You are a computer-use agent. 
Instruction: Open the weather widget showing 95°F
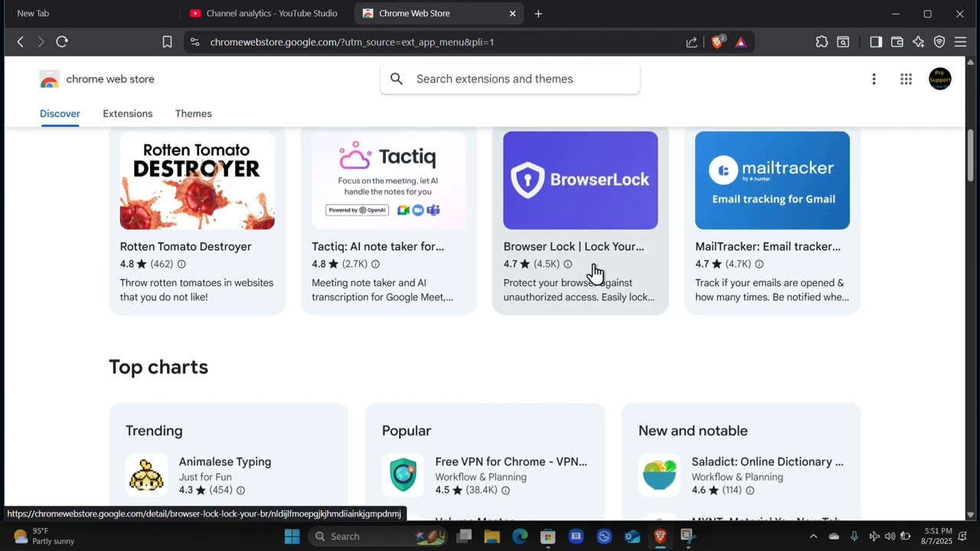(44, 536)
